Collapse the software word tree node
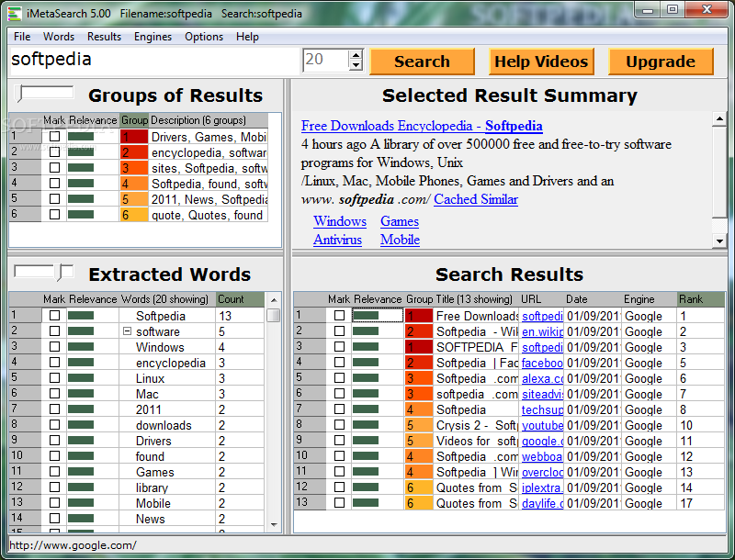 coord(127,331)
